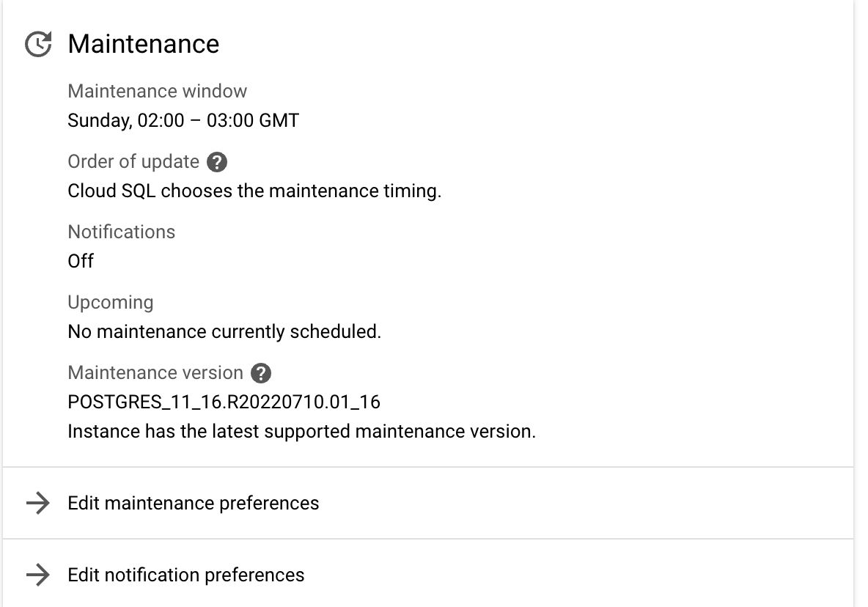Click the Maintenance clock icon
The image size is (868, 607).
tap(38, 45)
